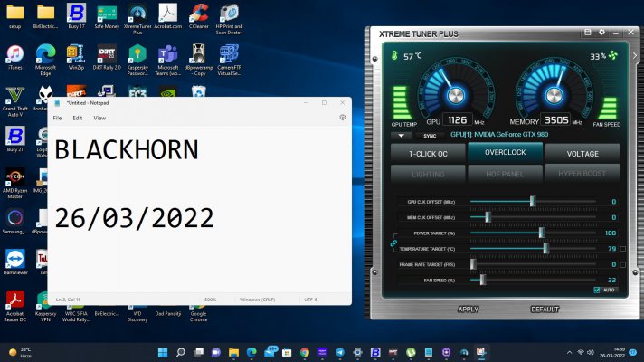
Task: Open Safe Money desktop icon
Action: pos(107,17)
